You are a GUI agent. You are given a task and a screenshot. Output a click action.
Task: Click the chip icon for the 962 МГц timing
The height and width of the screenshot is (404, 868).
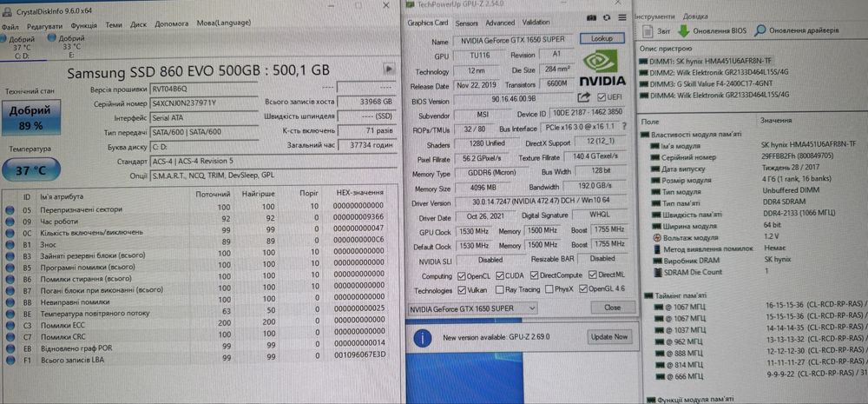[658, 341]
